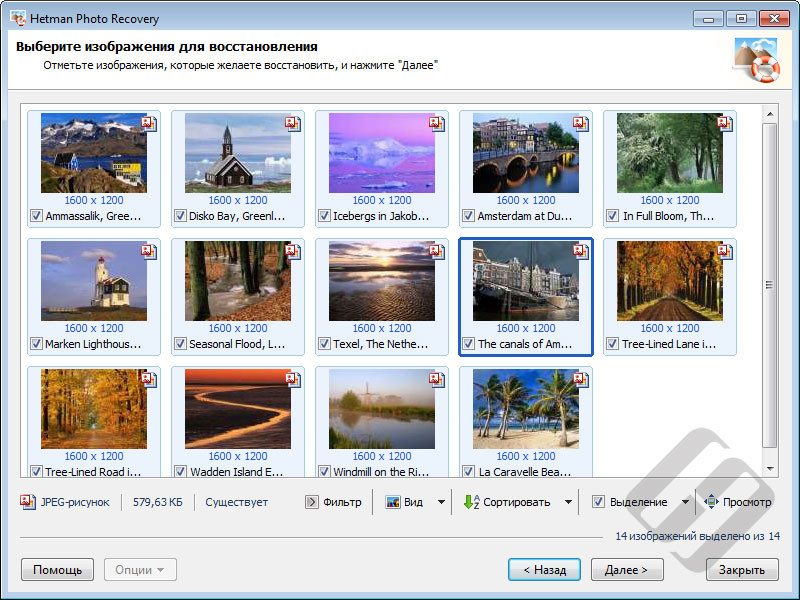
Task: Click the JPEG badge on Ammassalik thumbnail
Action: 149,123
